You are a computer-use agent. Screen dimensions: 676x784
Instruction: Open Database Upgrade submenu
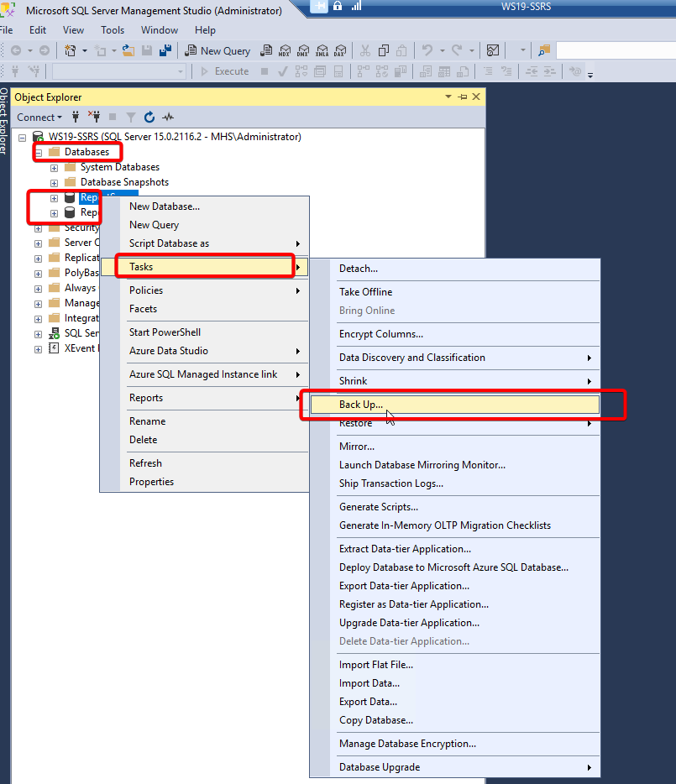(x=455, y=766)
